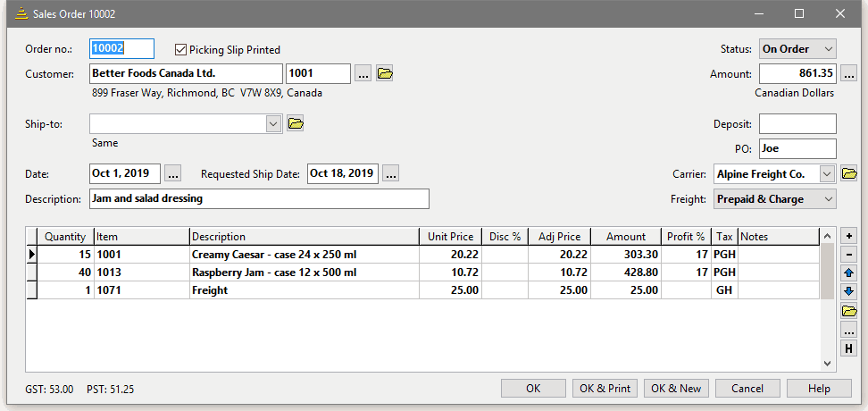Click the H button beside the grid
Screen dimensions: 868x411
click(x=849, y=348)
